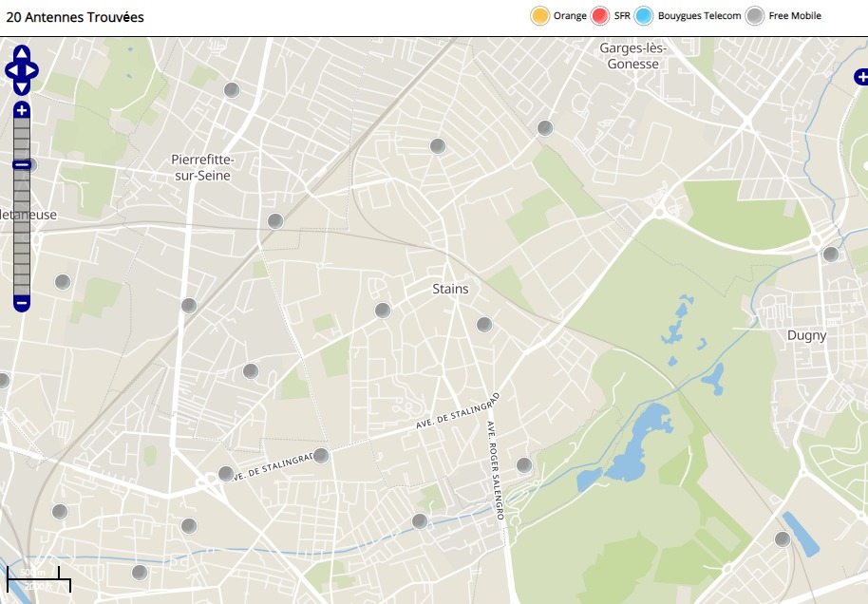Toggle the Bouygues Telecom operator filter
The width and height of the screenshot is (868, 604).
pos(645,15)
